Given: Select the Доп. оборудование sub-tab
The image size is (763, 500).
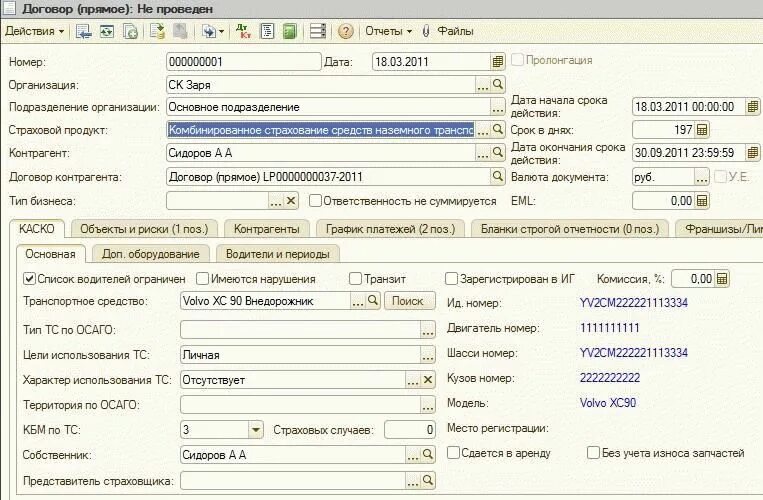Looking at the screenshot, I should [151, 254].
